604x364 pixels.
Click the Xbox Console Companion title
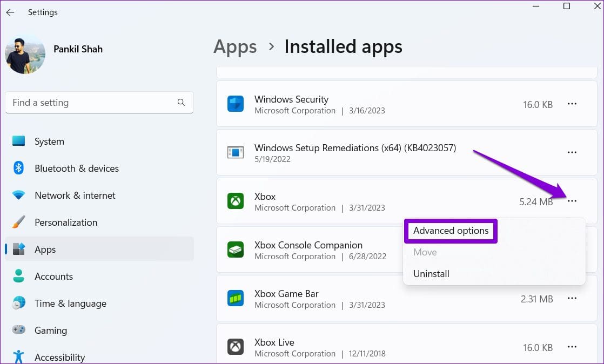click(x=308, y=245)
